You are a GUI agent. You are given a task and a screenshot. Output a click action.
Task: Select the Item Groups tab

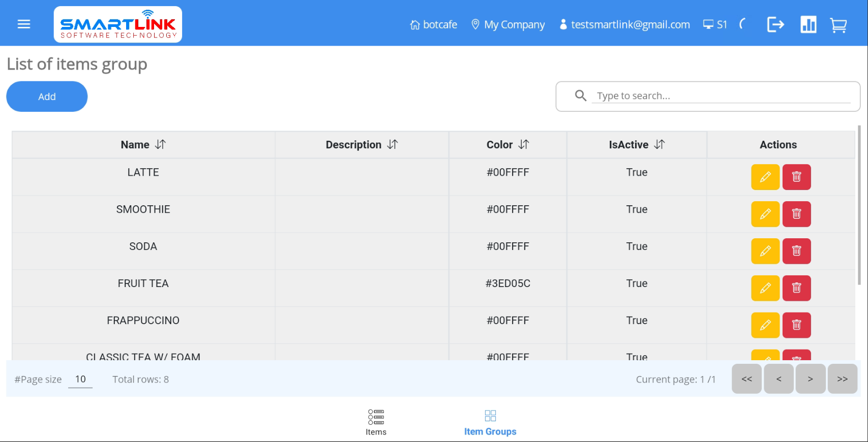click(x=490, y=423)
